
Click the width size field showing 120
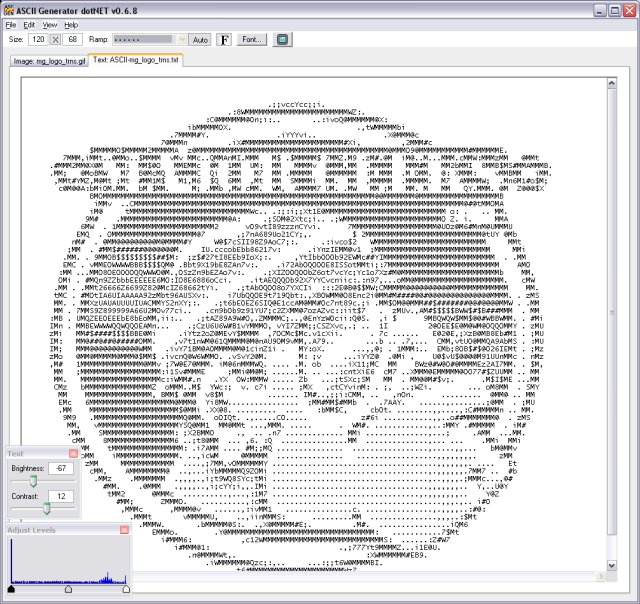38,40
